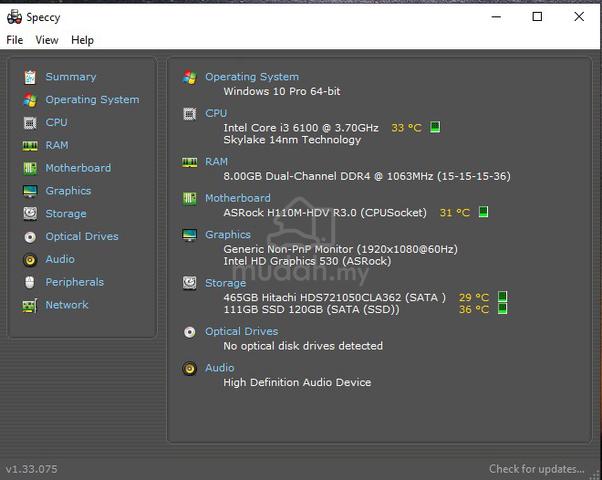Select Operating System in the sidebar
The width and height of the screenshot is (602, 480).
(92, 100)
